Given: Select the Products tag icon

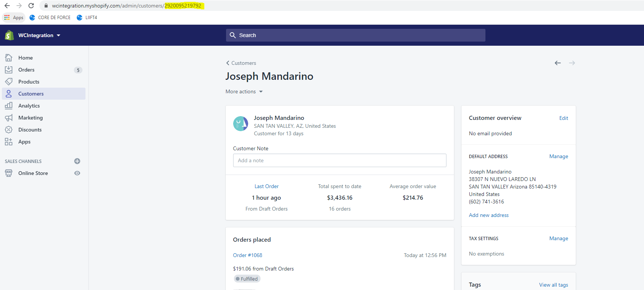Looking at the screenshot, I should pos(9,82).
